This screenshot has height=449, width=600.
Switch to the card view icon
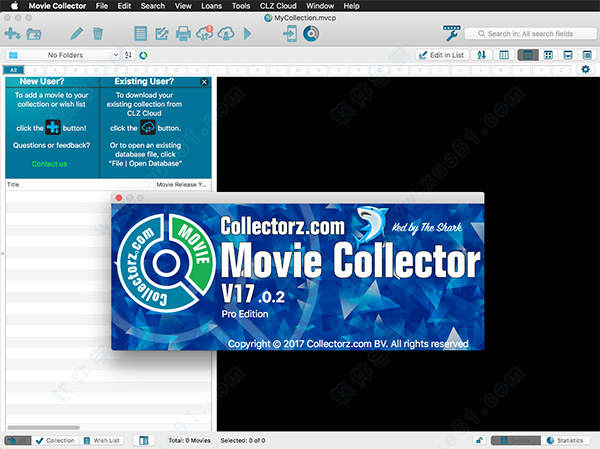click(x=568, y=55)
